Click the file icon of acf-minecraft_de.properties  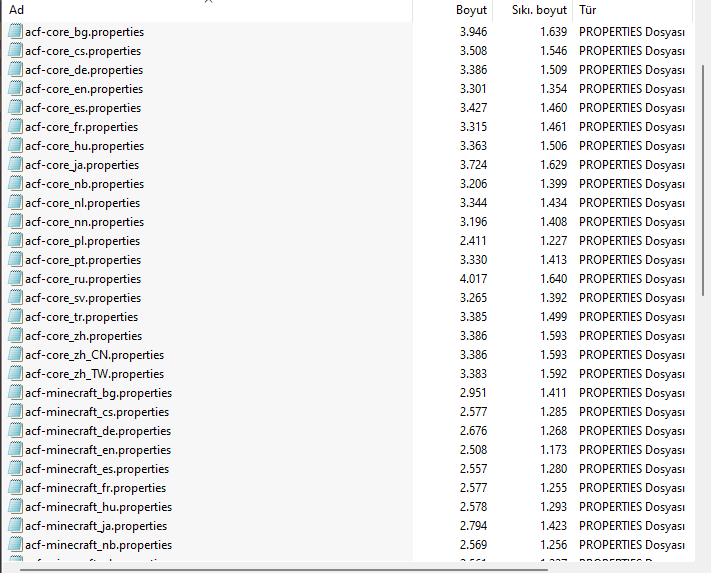coord(15,430)
